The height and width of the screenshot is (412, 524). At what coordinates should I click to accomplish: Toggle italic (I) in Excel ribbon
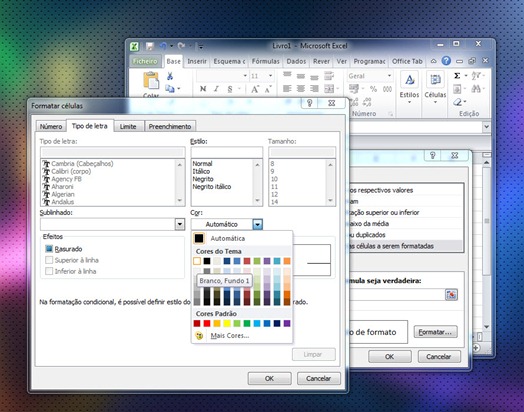click(x=216, y=89)
